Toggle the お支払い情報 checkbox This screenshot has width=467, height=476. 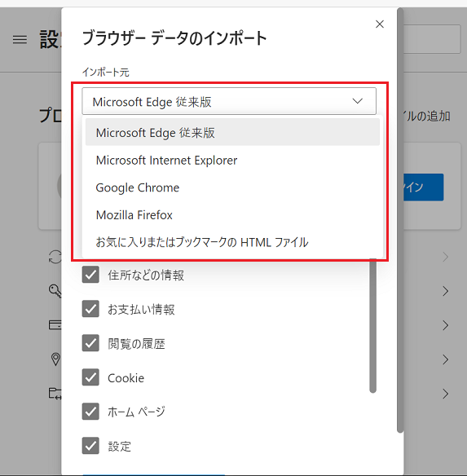point(90,309)
